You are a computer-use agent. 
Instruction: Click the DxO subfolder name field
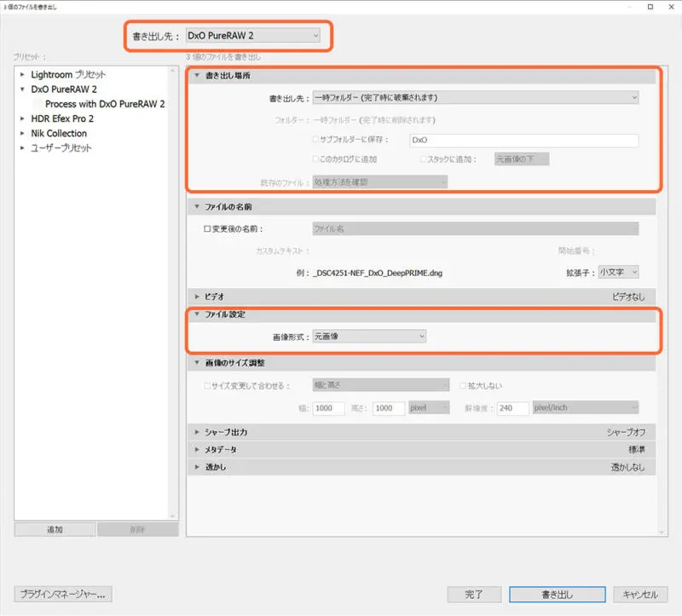pyautogui.click(x=523, y=140)
